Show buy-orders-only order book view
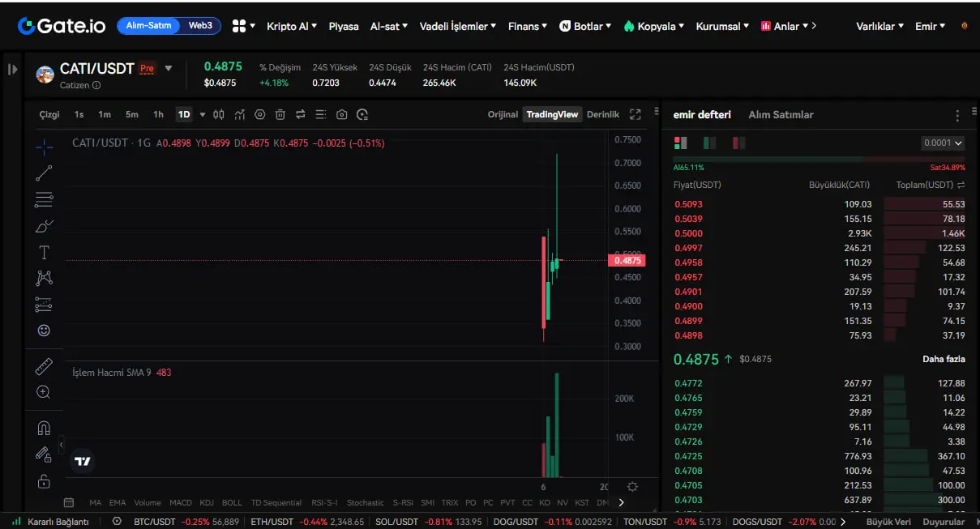 point(709,143)
